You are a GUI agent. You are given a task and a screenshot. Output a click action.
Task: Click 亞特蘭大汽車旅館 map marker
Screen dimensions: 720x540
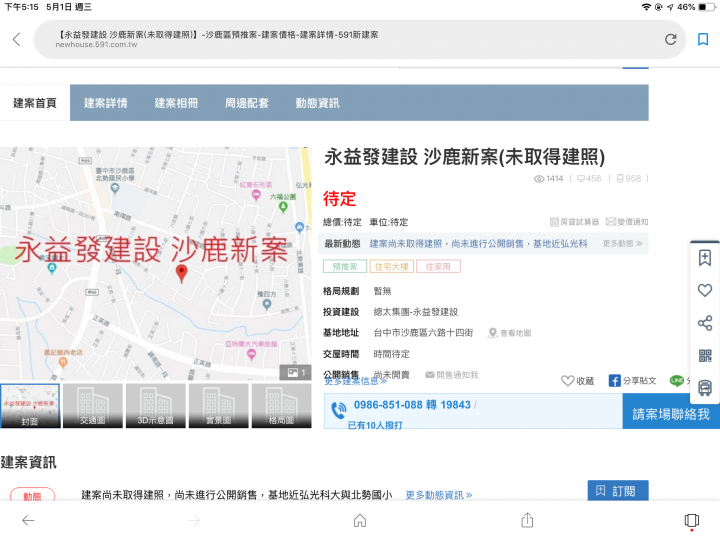tap(251, 354)
